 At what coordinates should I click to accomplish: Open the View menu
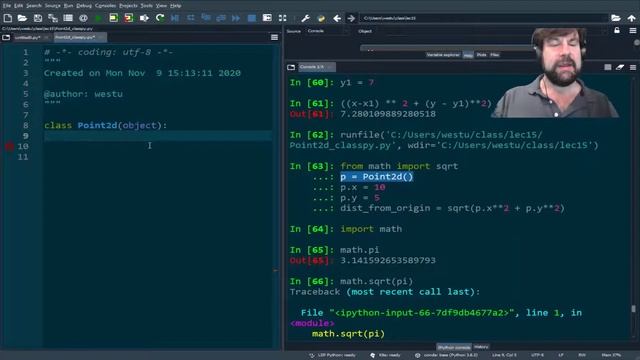(x=161, y=6)
